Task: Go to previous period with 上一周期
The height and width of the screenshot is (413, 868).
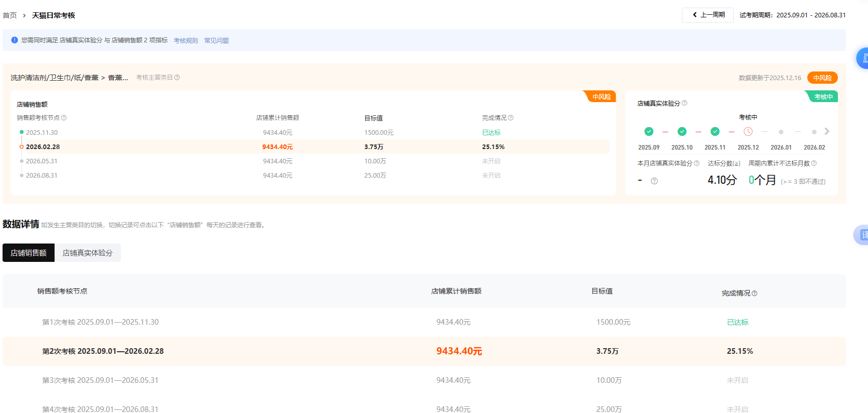Action: tap(708, 15)
